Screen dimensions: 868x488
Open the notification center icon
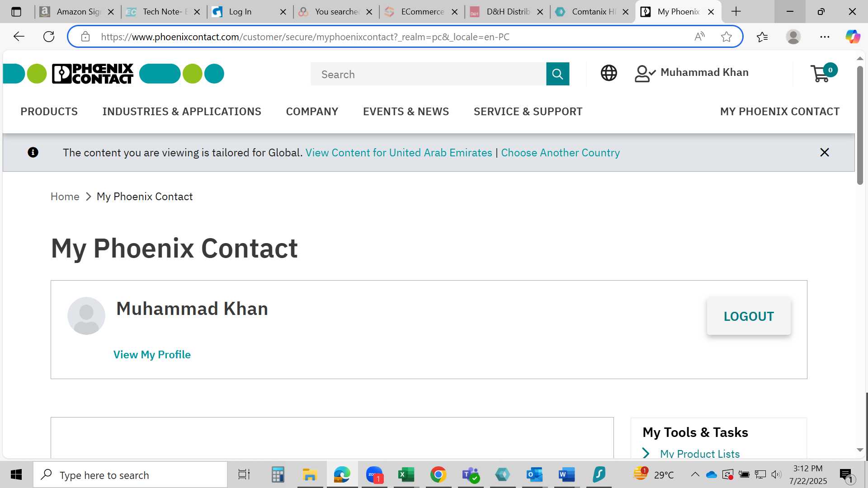pos(846,475)
